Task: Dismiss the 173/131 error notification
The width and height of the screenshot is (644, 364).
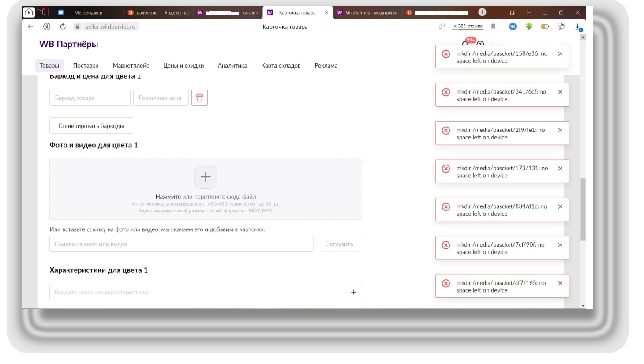Action: 560,169
